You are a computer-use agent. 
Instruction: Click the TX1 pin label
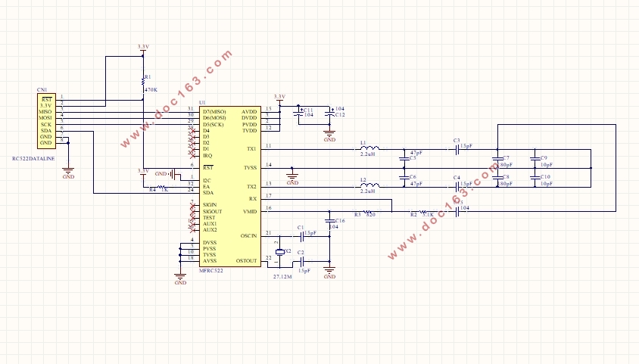click(251, 149)
